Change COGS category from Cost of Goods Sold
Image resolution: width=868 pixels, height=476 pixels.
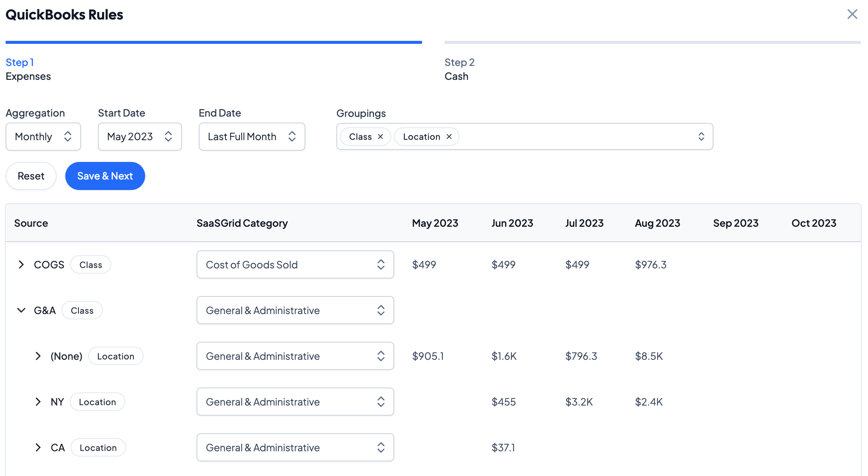click(x=295, y=265)
